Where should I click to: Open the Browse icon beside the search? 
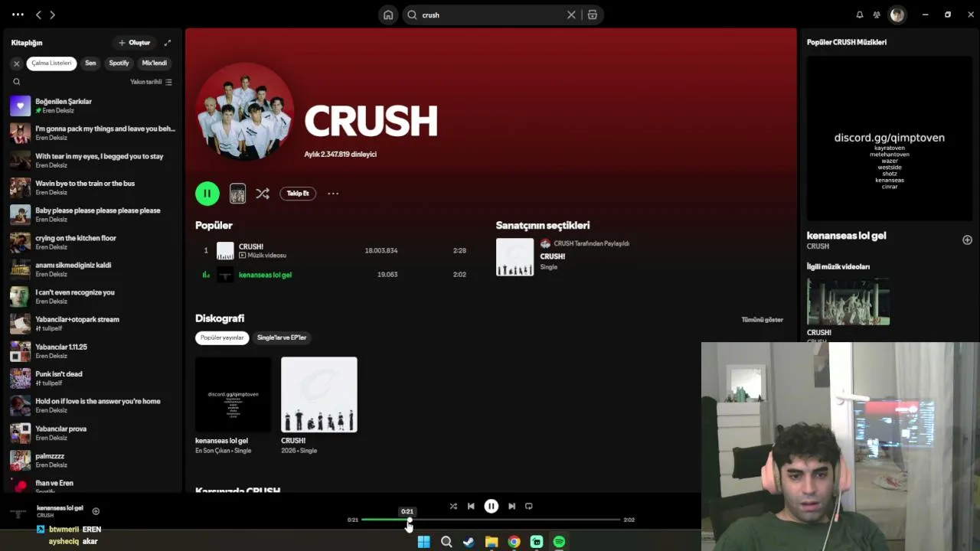[x=593, y=15]
